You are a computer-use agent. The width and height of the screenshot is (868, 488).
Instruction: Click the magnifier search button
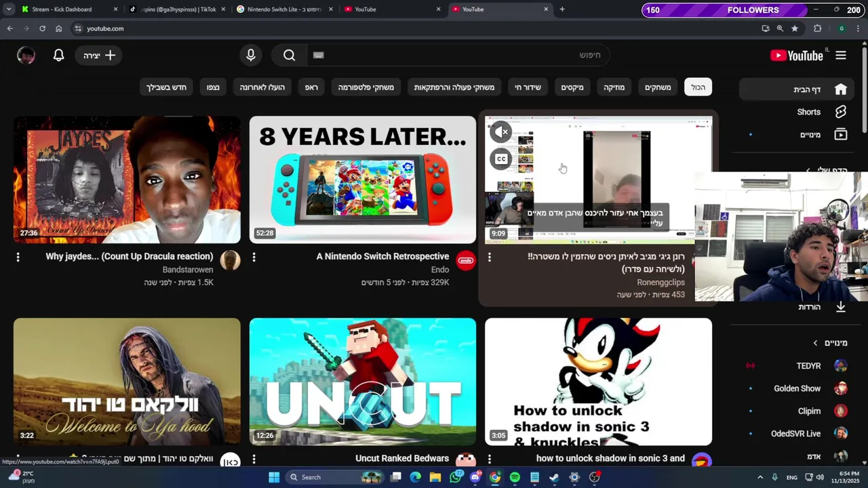pos(290,56)
